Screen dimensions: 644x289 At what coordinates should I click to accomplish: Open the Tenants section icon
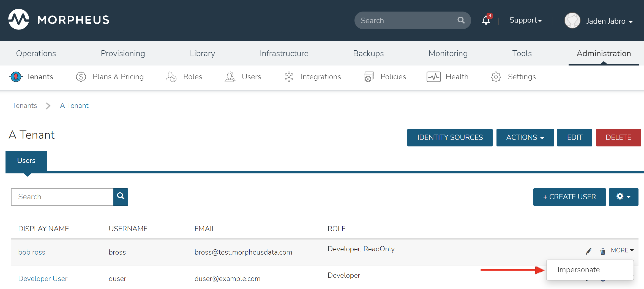click(16, 77)
